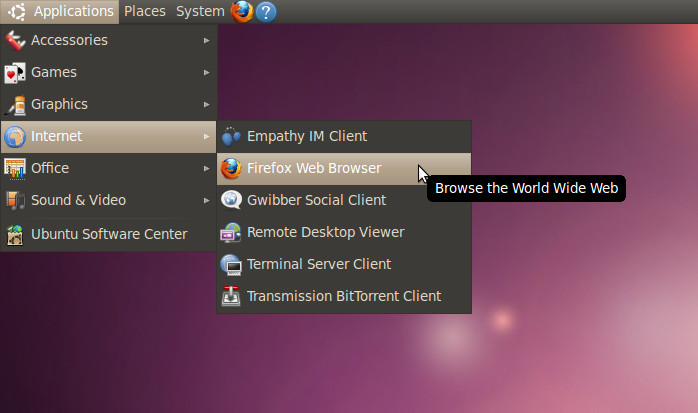Select the Internet category label
Image resolution: width=698 pixels, height=413 pixels.
click(57, 136)
